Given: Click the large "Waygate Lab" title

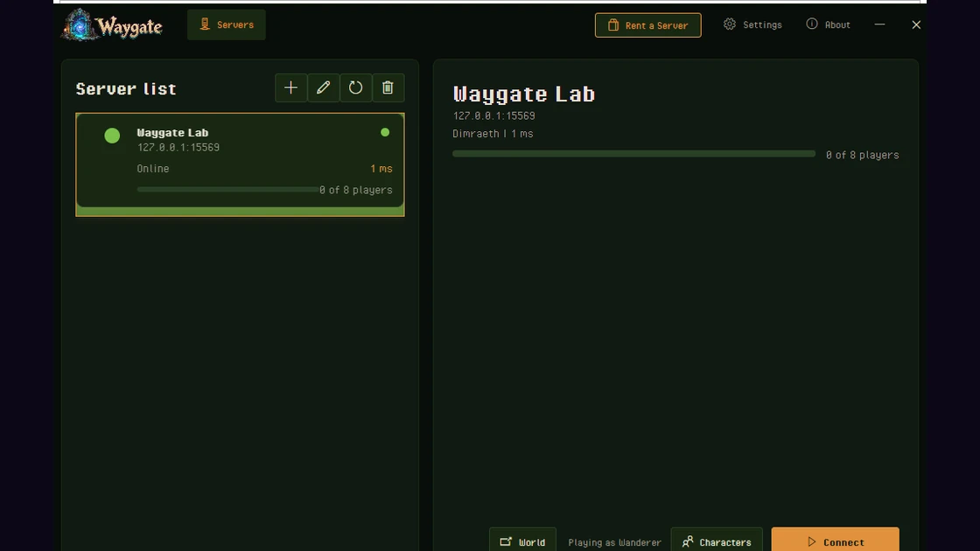Looking at the screenshot, I should 524,94.
